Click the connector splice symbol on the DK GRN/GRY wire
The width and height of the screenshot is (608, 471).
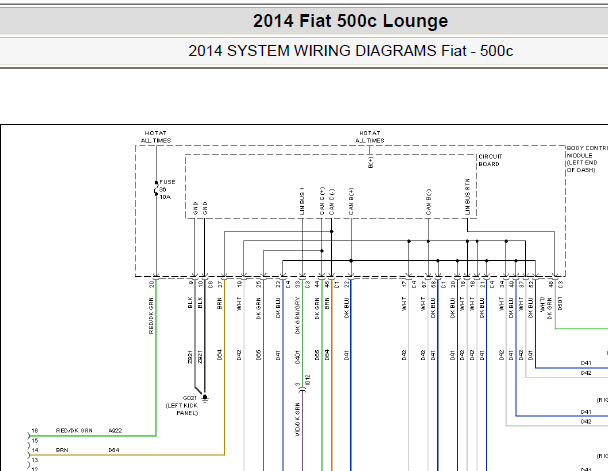point(302,390)
